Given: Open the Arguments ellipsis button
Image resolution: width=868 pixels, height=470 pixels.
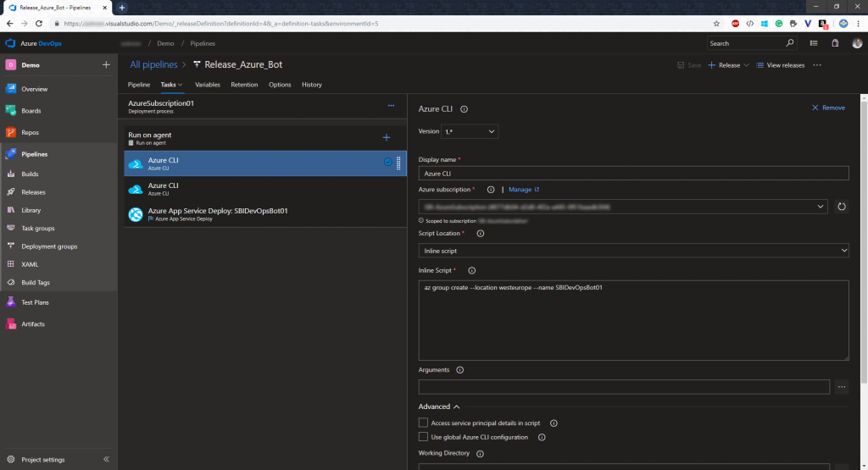Looking at the screenshot, I should pos(842,387).
